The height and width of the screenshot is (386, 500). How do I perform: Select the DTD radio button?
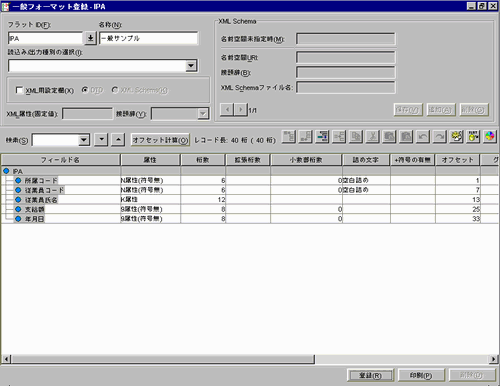(x=85, y=90)
